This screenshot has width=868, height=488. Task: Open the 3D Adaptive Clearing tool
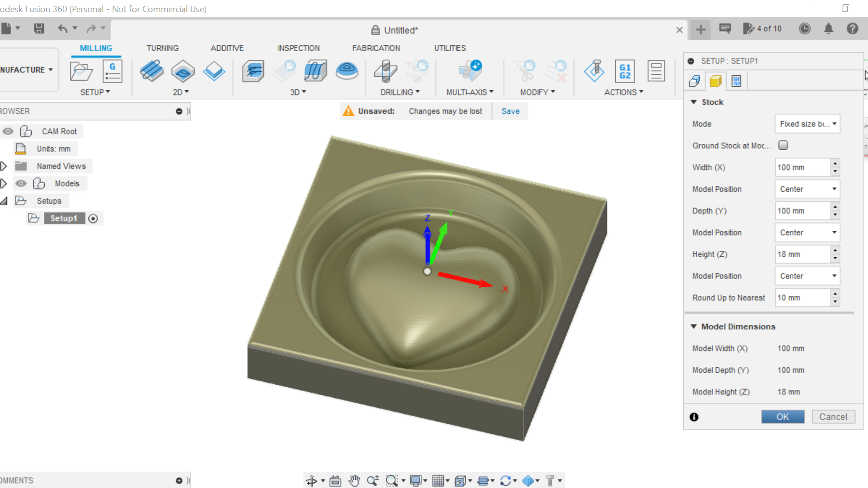(253, 71)
